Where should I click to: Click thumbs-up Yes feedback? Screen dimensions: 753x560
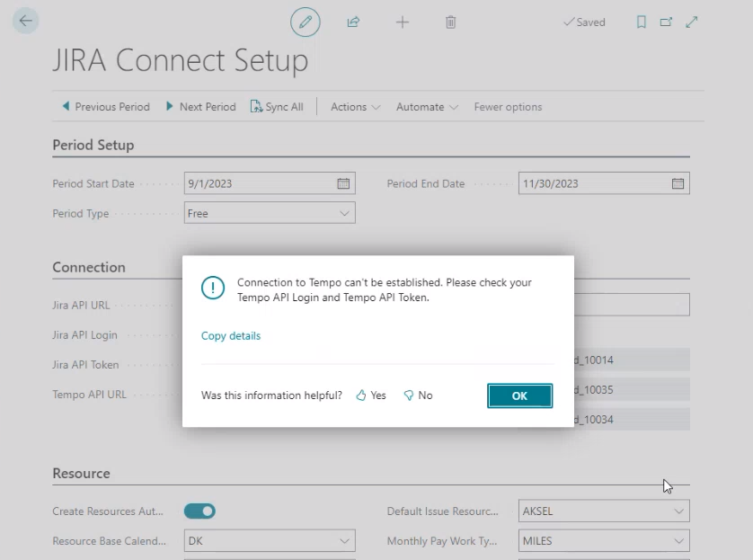coord(371,396)
